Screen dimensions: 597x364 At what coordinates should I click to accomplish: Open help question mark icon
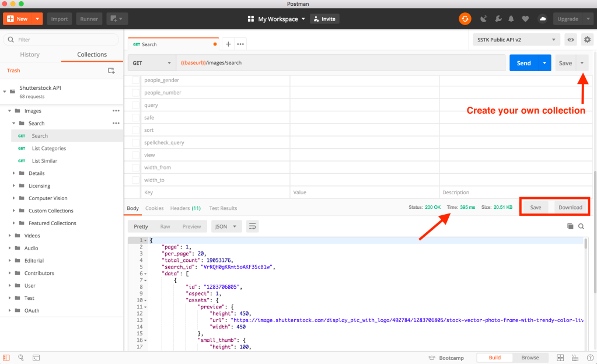(x=590, y=358)
